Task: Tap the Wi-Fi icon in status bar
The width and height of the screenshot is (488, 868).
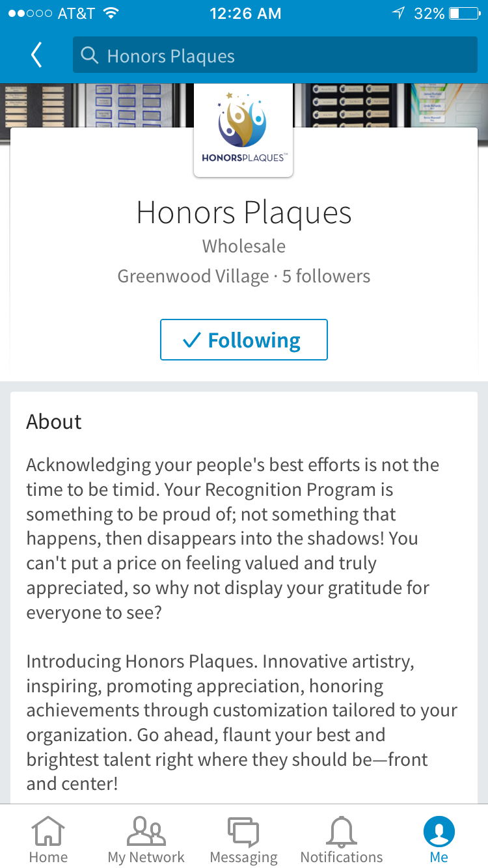Action: pyautogui.click(x=111, y=14)
